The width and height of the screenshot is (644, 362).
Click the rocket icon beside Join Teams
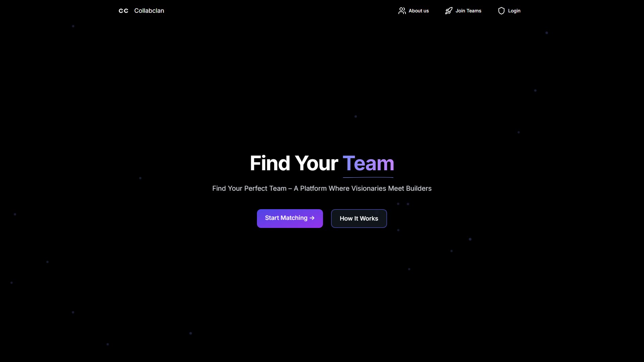[x=449, y=11]
